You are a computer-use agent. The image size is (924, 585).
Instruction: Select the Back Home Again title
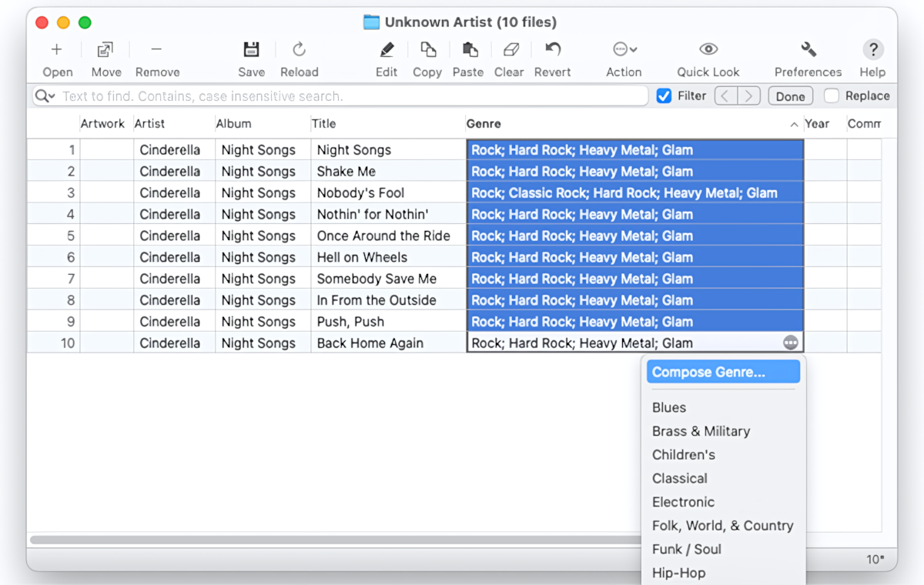pyautogui.click(x=389, y=343)
